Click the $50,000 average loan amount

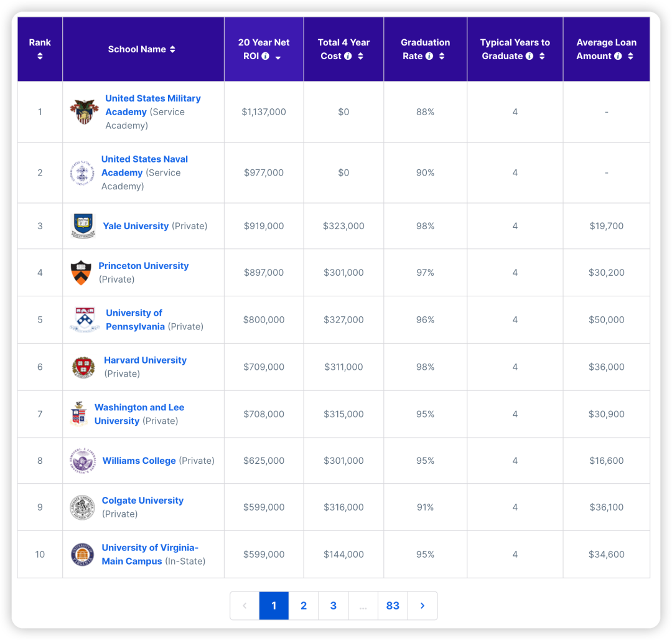607,320
